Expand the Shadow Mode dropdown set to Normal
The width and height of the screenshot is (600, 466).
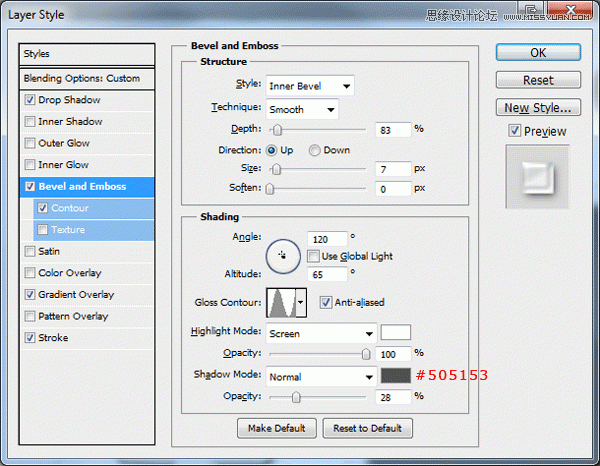tap(320, 377)
